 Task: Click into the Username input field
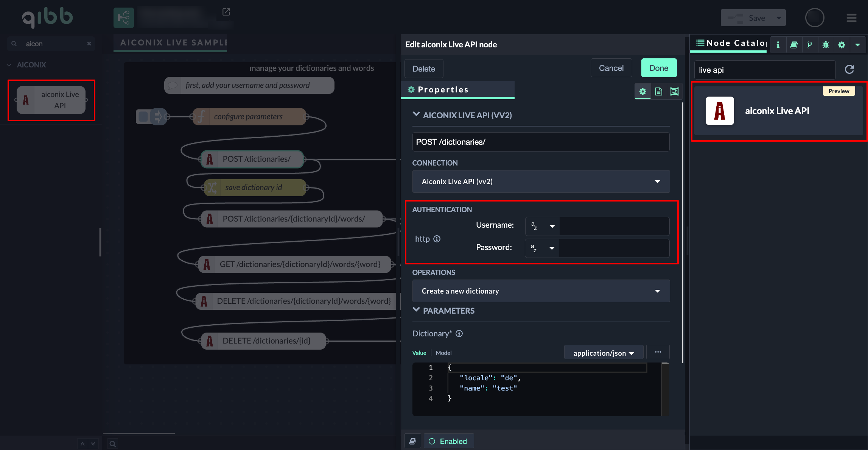[614, 226]
